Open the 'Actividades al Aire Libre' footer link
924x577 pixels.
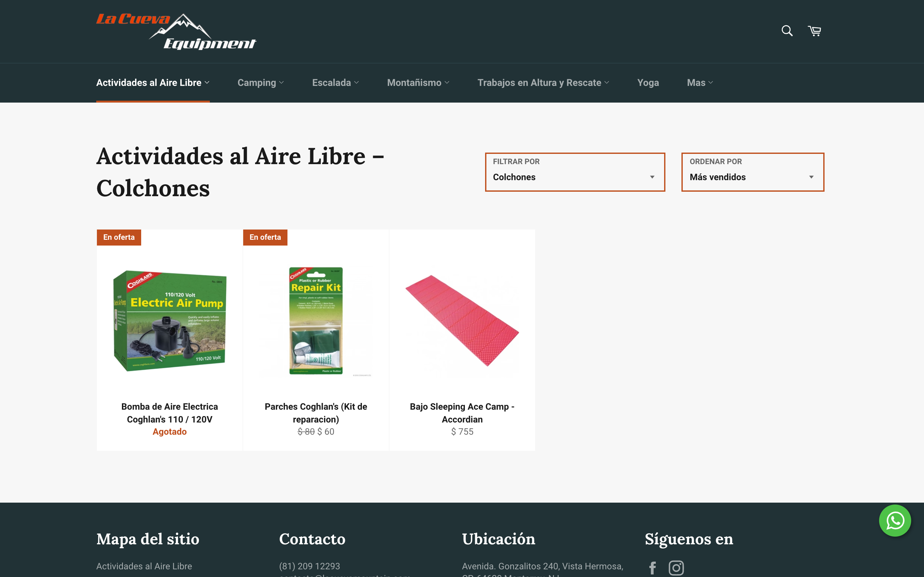[x=144, y=566]
